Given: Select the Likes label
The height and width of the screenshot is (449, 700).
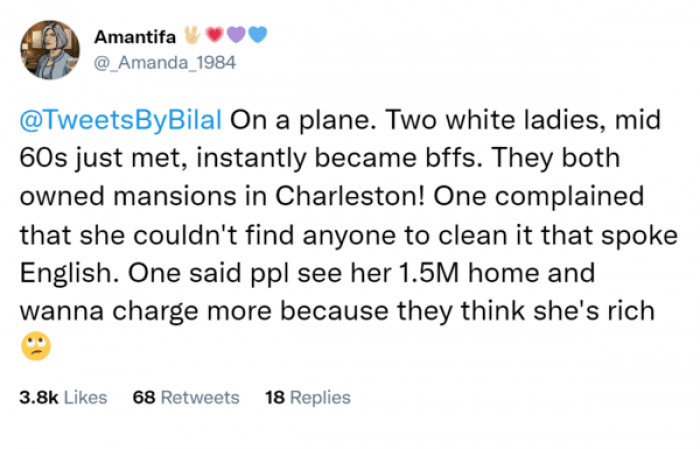Looking at the screenshot, I should tap(85, 397).
